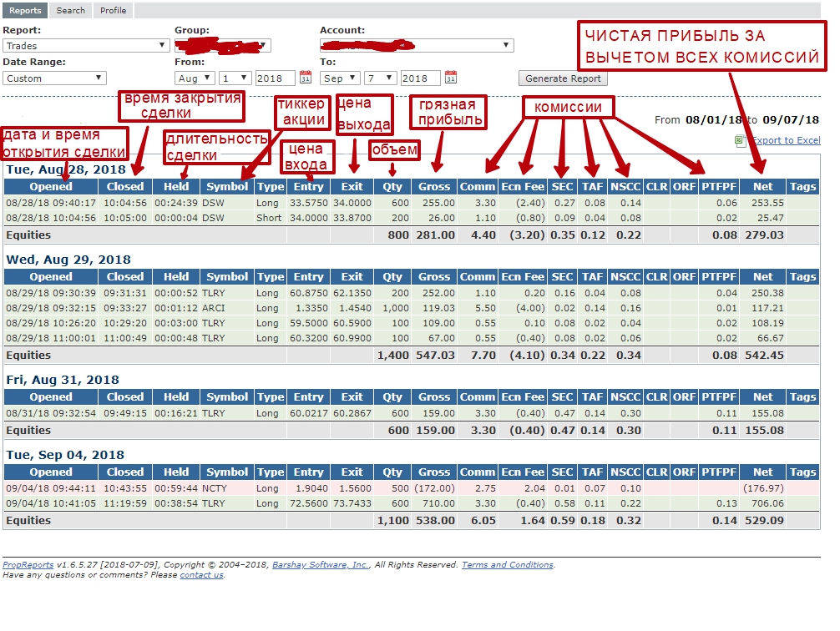Click the contact us link

[x=201, y=575]
